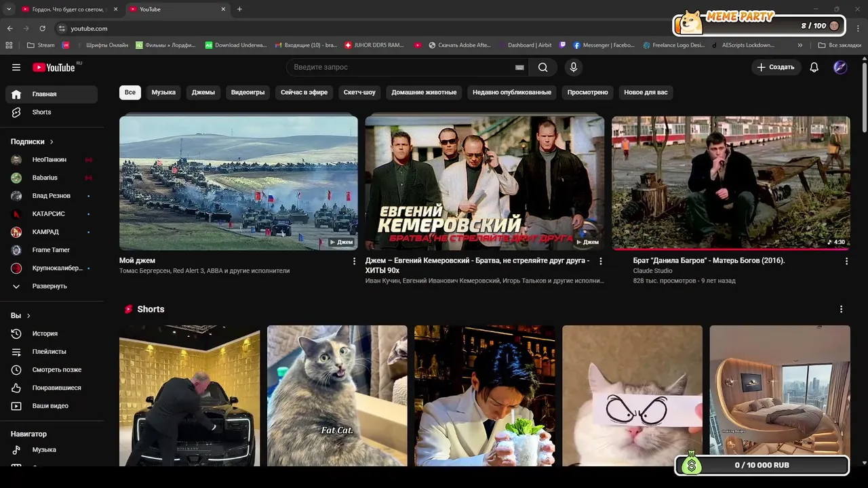Viewport: 868px width, 488px height.
Task: Open the Messenger | Facebook bookmark
Action: tap(604, 45)
